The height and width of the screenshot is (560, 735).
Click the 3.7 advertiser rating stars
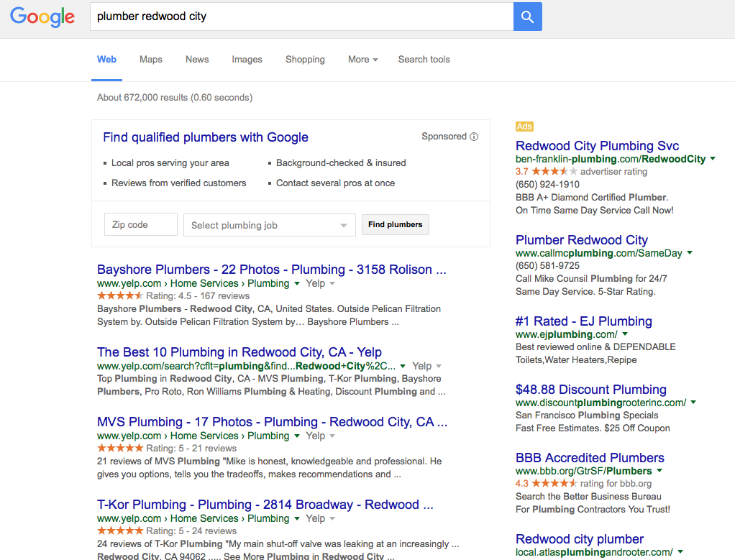(554, 172)
